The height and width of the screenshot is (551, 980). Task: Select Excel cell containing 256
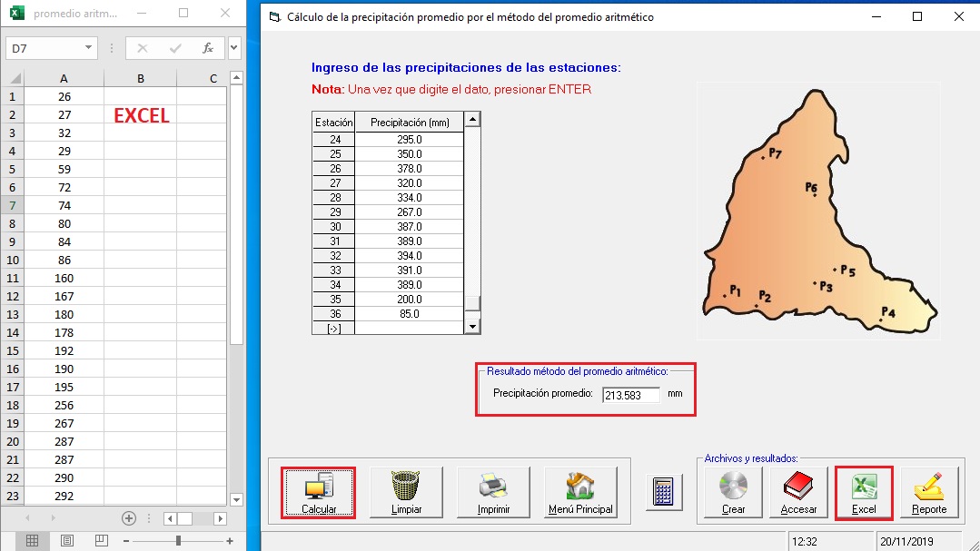click(64, 406)
